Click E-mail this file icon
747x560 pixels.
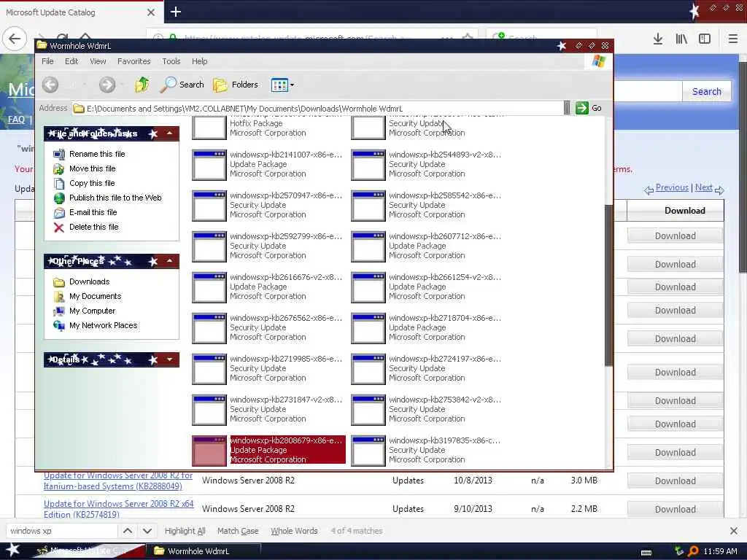coord(59,212)
